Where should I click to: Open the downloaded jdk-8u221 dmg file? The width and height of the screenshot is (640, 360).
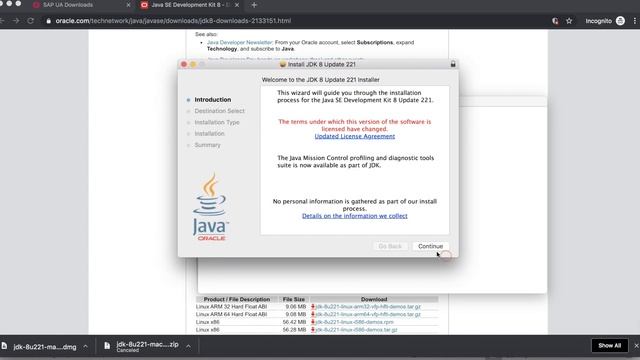(x=44, y=347)
